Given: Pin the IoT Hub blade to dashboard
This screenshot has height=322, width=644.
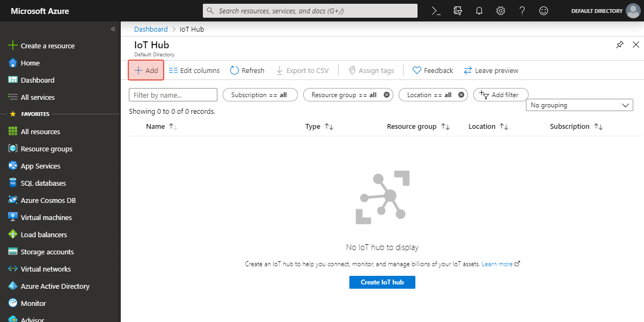Looking at the screenshot, I should 620,45.
